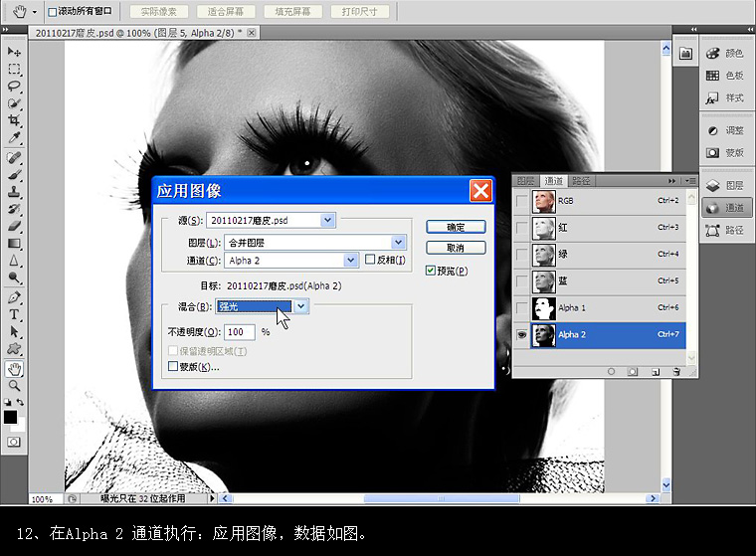Select the Lasso tool
This screenshot has height=556, width=756.
click(14, 87)
